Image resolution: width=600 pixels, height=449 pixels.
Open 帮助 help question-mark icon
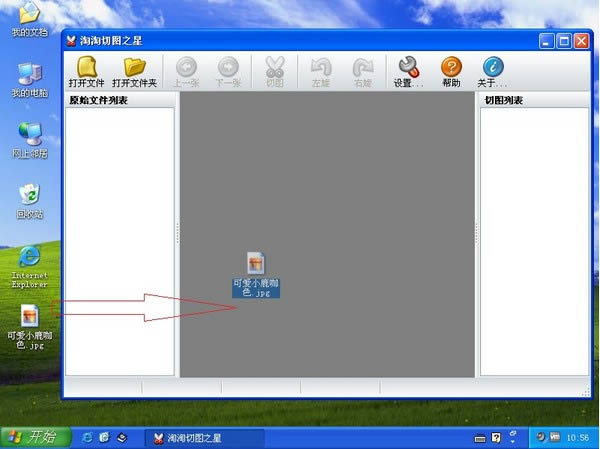(451, 72)
